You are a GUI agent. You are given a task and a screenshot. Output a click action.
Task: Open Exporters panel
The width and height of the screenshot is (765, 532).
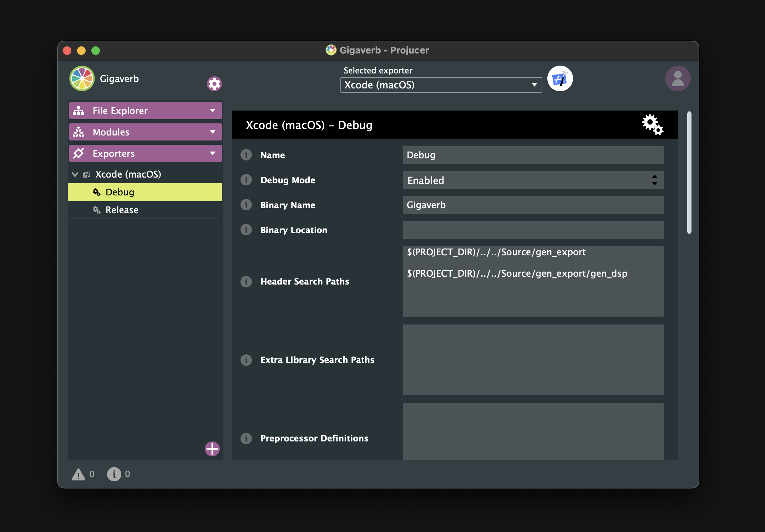click(144, 153)
